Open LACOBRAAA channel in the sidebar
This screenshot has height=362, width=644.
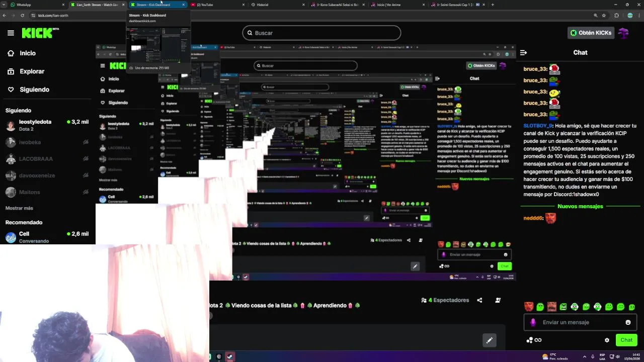pos(47,159)
